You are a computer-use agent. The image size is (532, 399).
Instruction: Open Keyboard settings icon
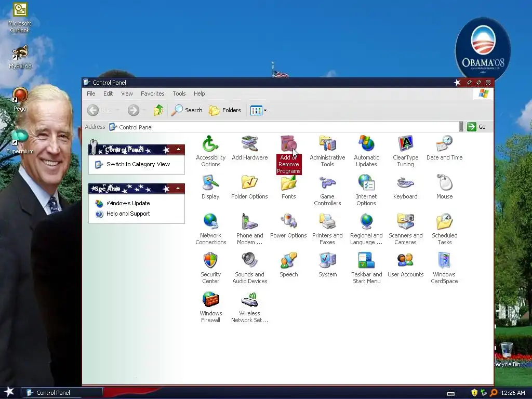coord(405,187)
